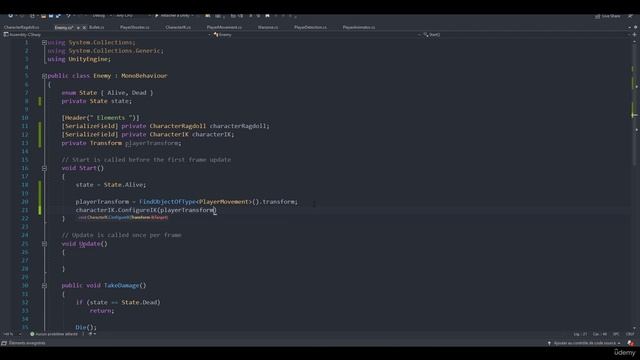
Task: Click 'ConfigureIK' method call on line 21
Action: tap(137, 210)
